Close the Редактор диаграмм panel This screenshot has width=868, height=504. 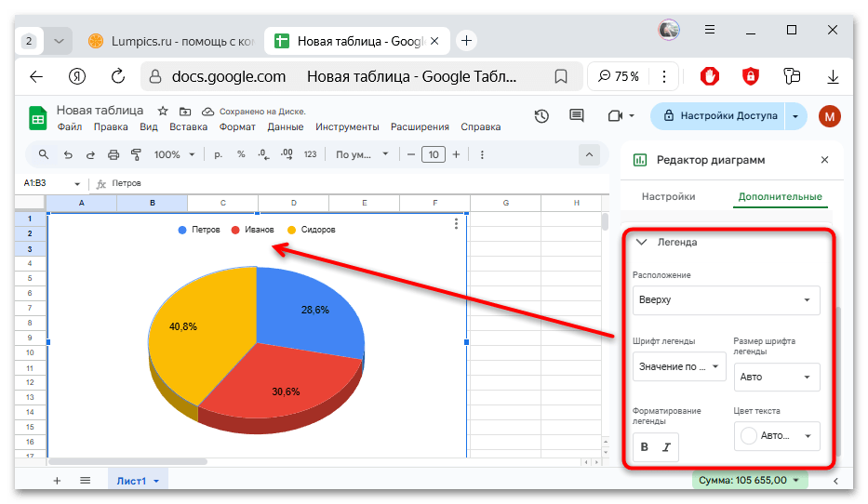click(x=824, y=160)
